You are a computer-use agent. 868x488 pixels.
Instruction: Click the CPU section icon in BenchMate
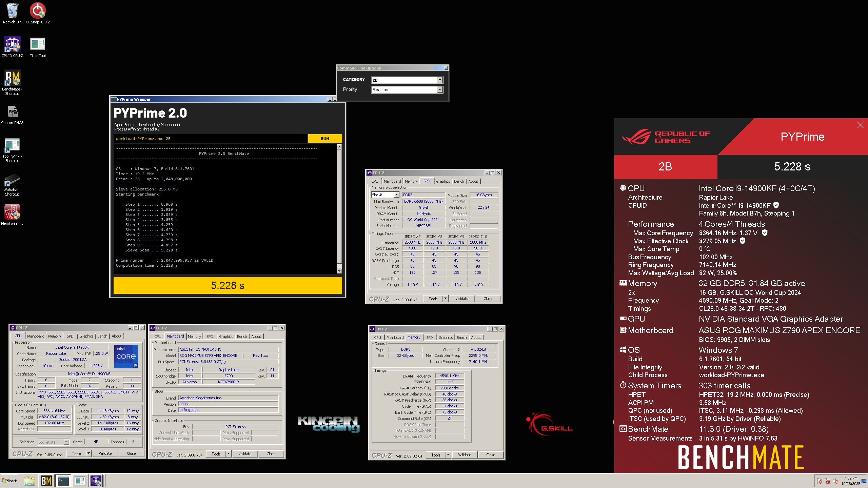623,188
